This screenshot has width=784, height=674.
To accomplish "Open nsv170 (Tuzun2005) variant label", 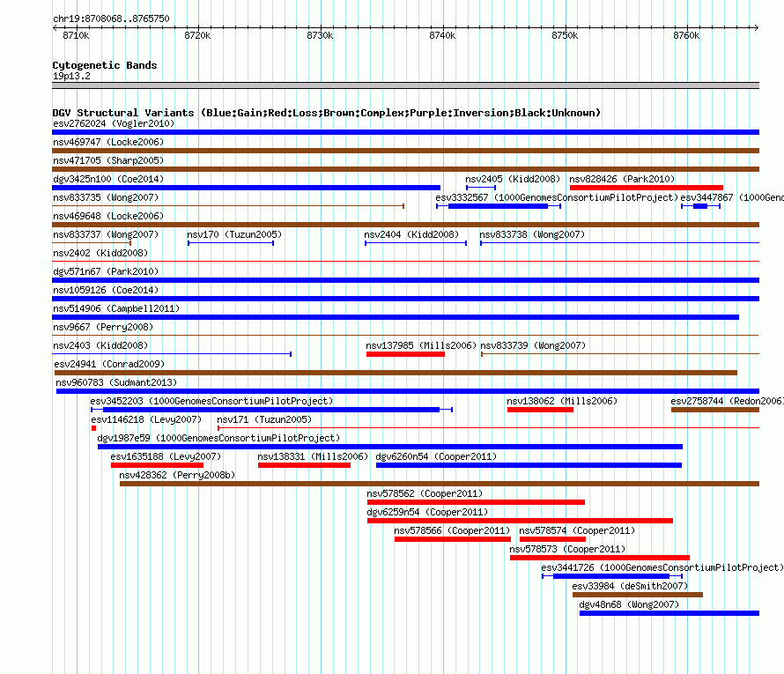I will 234,234.
